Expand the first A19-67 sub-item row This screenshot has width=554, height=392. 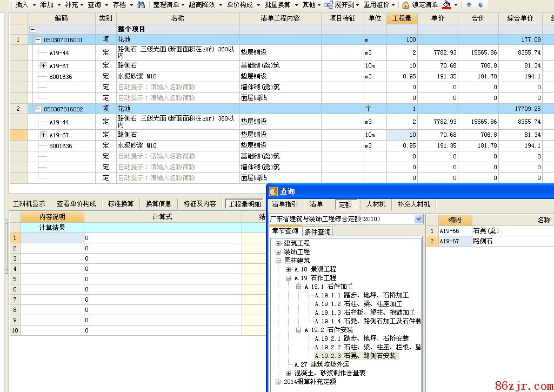pyautogui.click(x=43, y=65)
